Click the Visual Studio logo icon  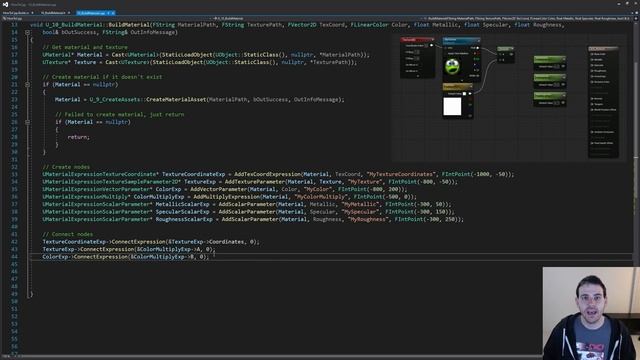pyautogui.click(x=5, y=4)
